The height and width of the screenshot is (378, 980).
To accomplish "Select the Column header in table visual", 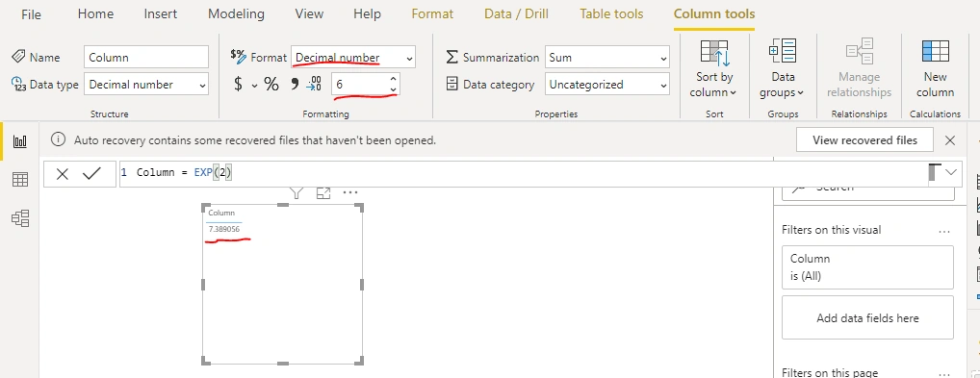I will point(221,214).
